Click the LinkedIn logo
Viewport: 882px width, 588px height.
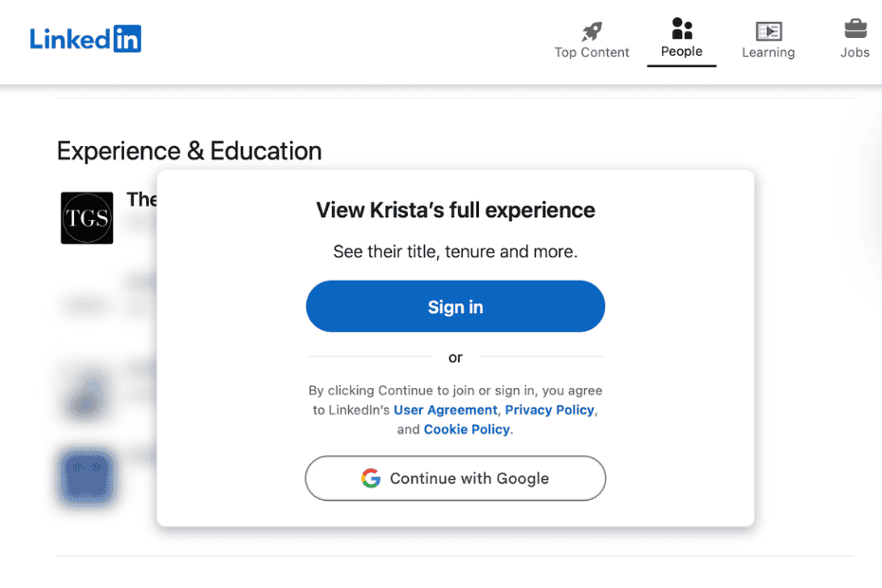coord(85,39)
